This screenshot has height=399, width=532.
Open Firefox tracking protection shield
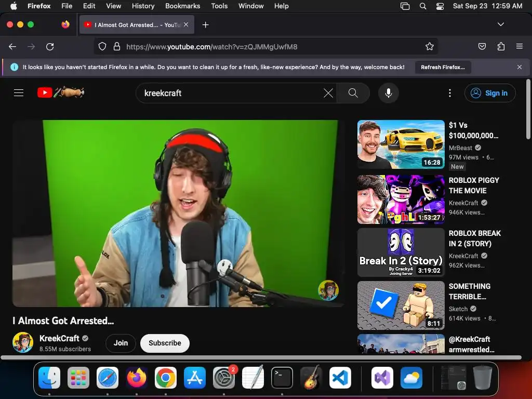coord(102,47)
